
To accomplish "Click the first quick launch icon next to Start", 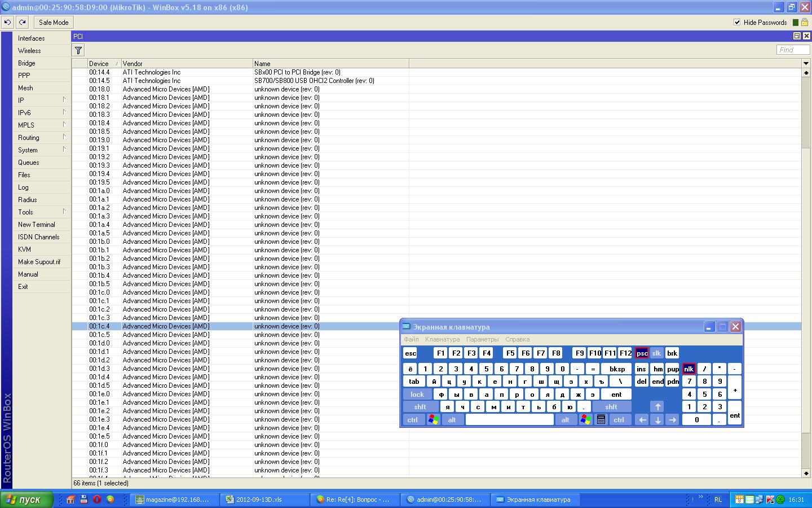I will point(70,500).
